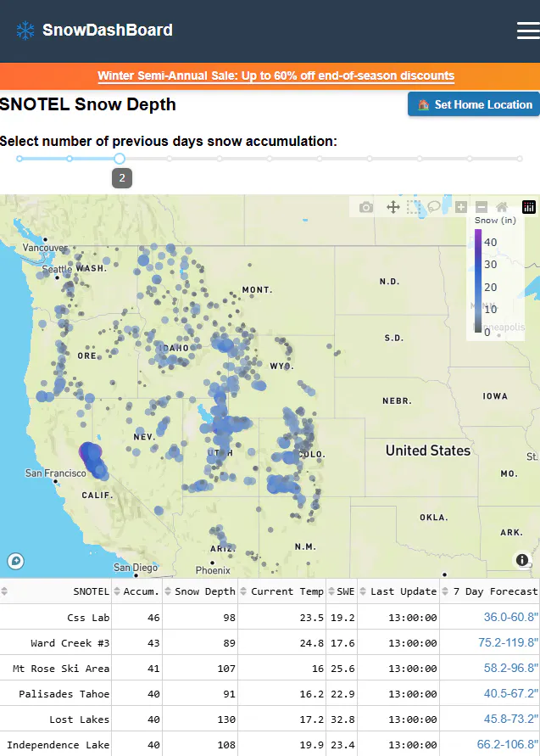Click the map info attribution icon
Screen dimensions: 540x756
(x=521, y=560)
